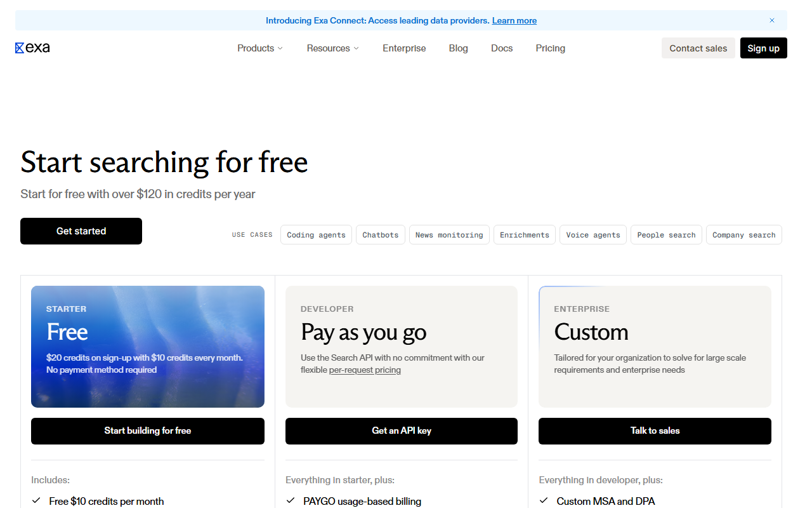Click the Everything in starter, plus text

tap(340, 481)
